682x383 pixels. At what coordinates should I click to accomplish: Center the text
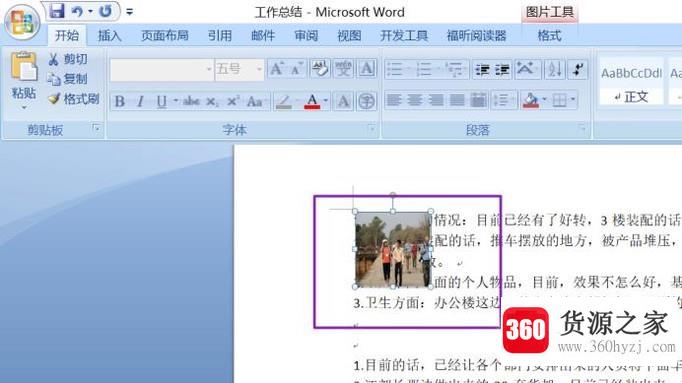click(x=415, y=101)
